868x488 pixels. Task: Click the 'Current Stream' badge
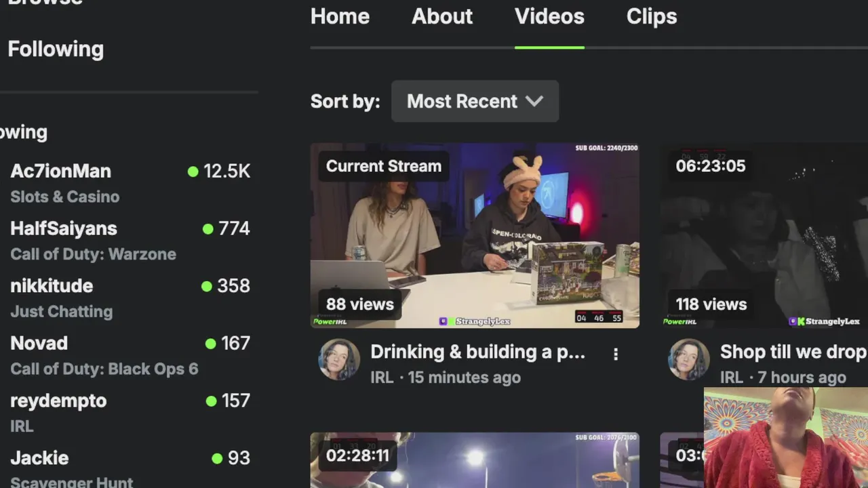coord(384,166)
